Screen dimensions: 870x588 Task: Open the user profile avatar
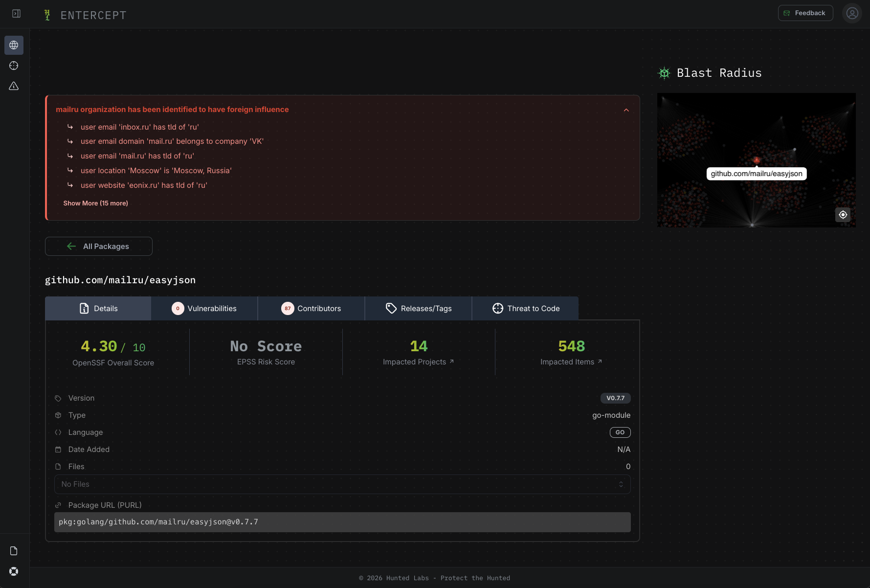click(852, 13)
